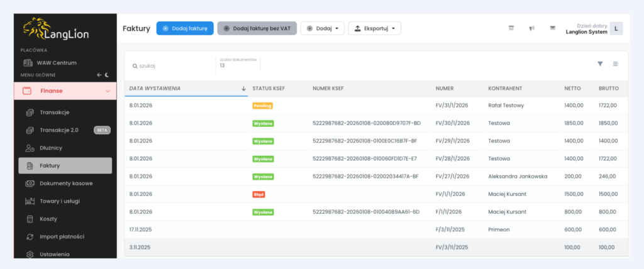Viewport: 644px width, 269px height.
Task: Open invoice row FV/31/1/2026
Action: 452,106
